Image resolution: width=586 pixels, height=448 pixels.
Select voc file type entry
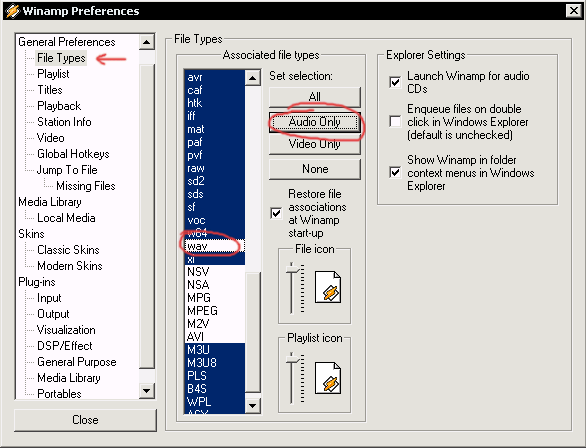pyautogui.click(x=215, y=220)
